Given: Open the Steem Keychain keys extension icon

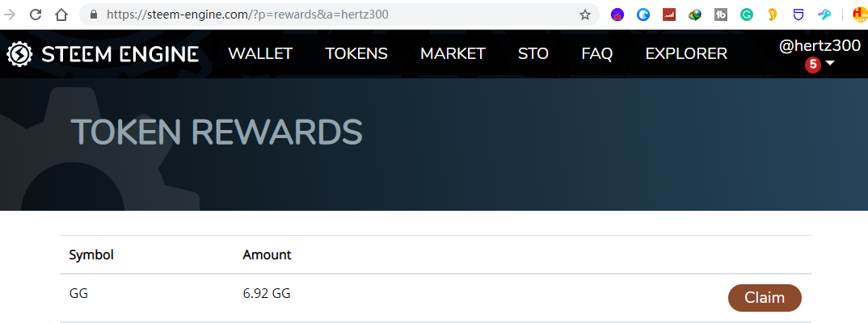Looking at the screenshot, I should (825, 15).
